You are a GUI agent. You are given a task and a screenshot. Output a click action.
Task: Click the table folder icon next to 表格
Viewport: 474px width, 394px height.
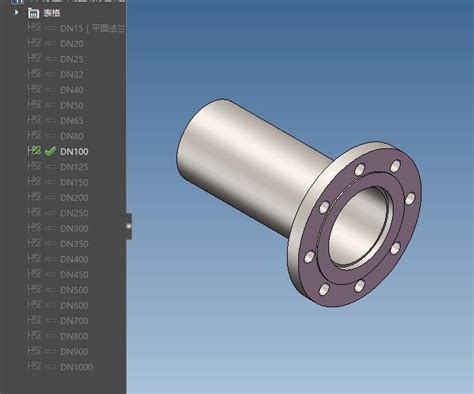33,13
